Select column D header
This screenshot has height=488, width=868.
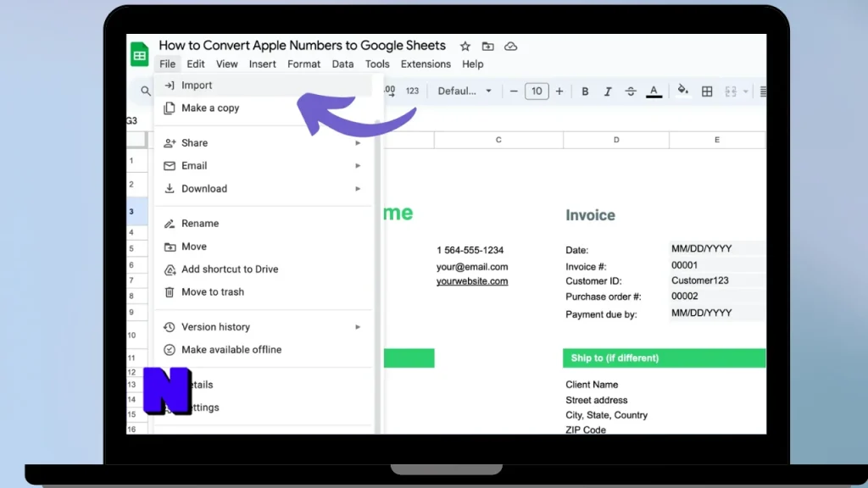coord(616,140)
